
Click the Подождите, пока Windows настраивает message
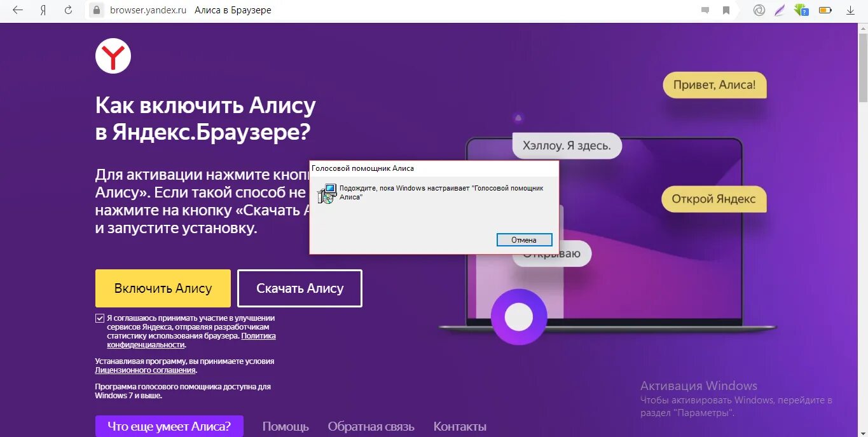441,192
